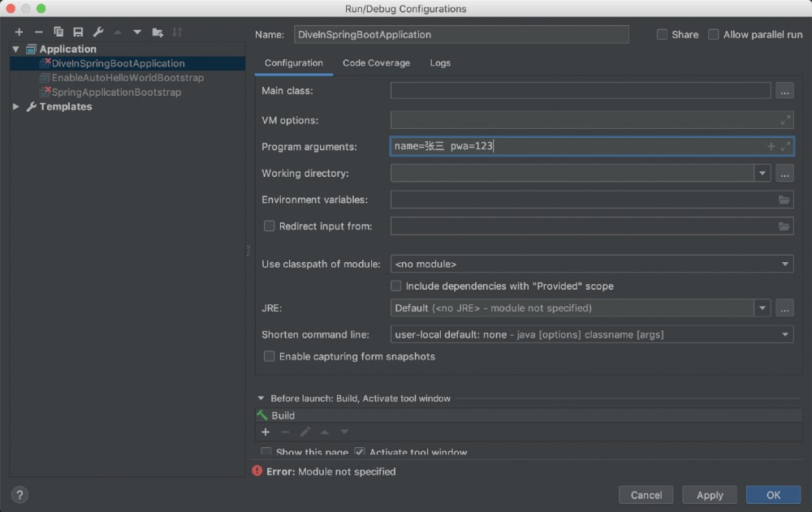Click the help question mark button
812x512 pixels.
(x=20, y=495)
